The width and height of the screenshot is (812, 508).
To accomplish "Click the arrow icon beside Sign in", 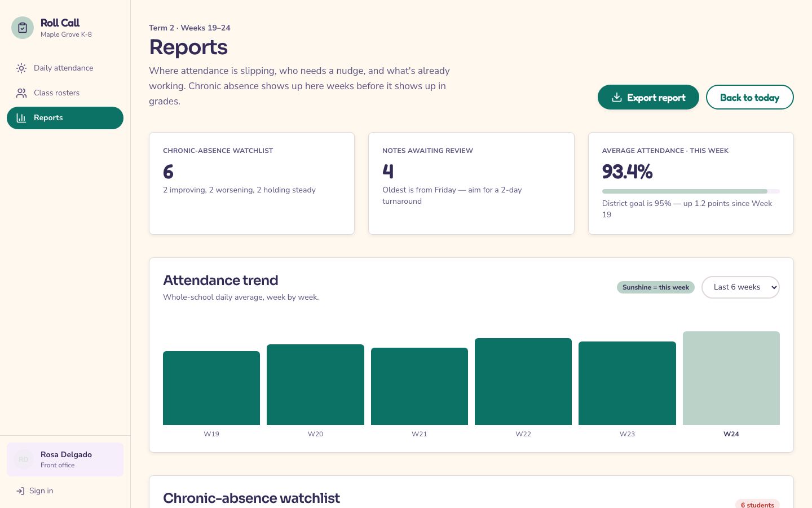I will (20, 491).
